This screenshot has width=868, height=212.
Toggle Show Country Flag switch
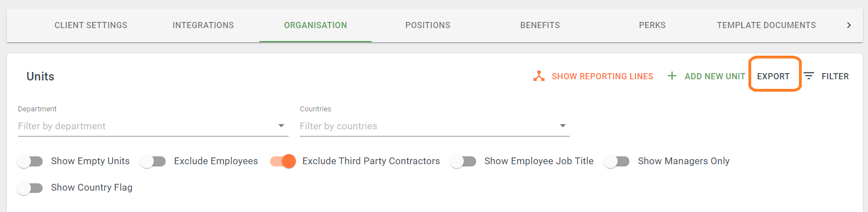pos(30,188)
